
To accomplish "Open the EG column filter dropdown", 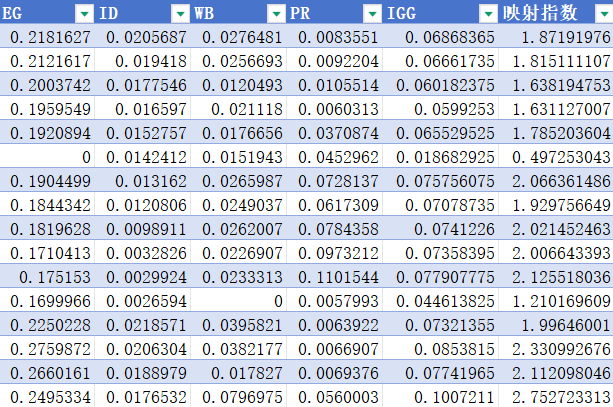I will [x=84, y=13].
